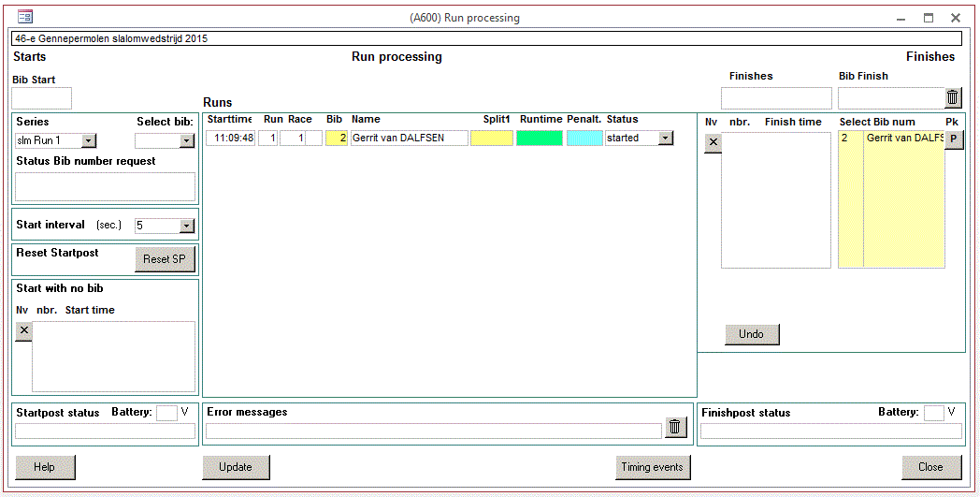980x497 pixels.
Task: Maximize the Run processing window
Action: pos(929,18)
